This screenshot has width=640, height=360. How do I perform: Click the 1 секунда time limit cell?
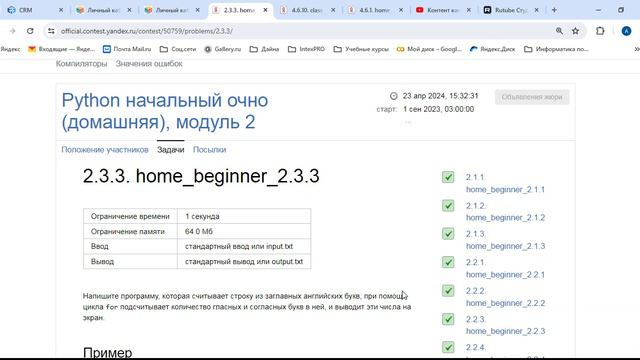pyautogui.click(x=244, y=216)
